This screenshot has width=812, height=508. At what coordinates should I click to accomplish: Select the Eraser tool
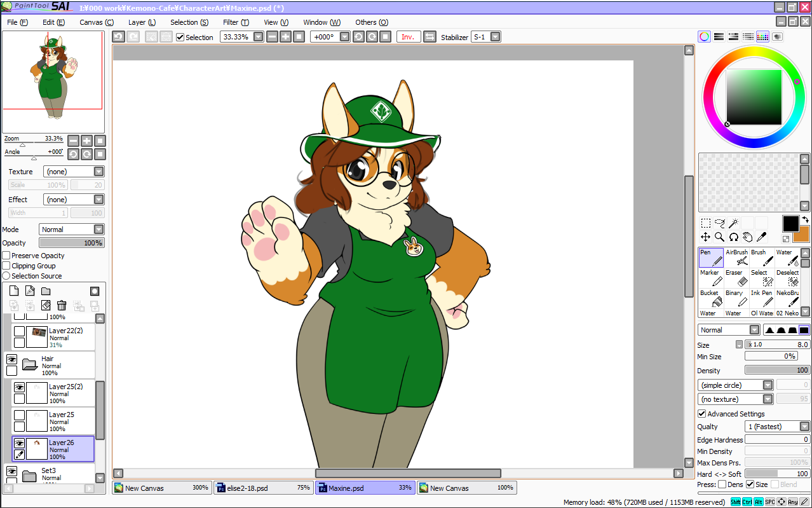[736, 278]
